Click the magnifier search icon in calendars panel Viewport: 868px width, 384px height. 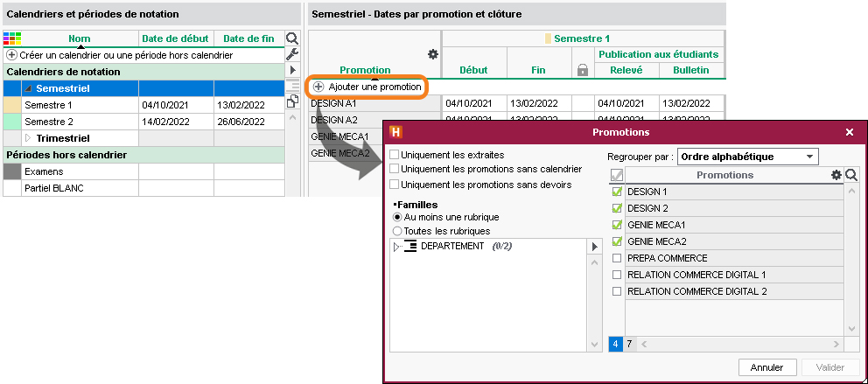291,38
